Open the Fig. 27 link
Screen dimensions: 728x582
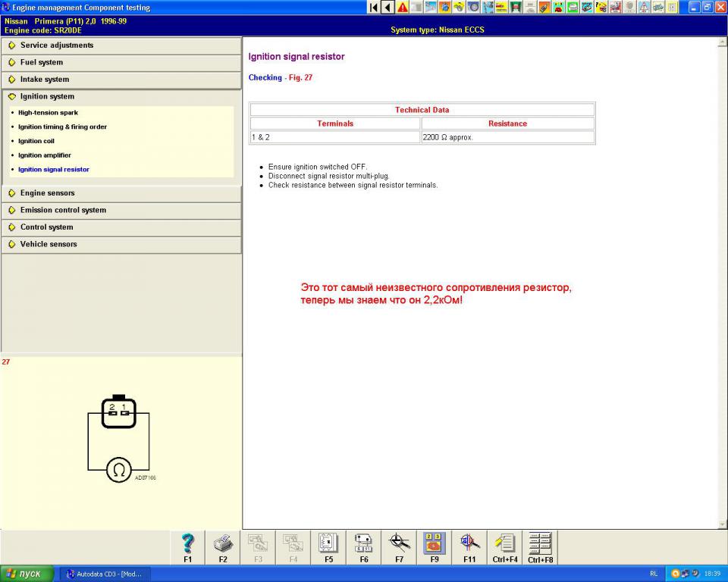[x=300, y=77]
